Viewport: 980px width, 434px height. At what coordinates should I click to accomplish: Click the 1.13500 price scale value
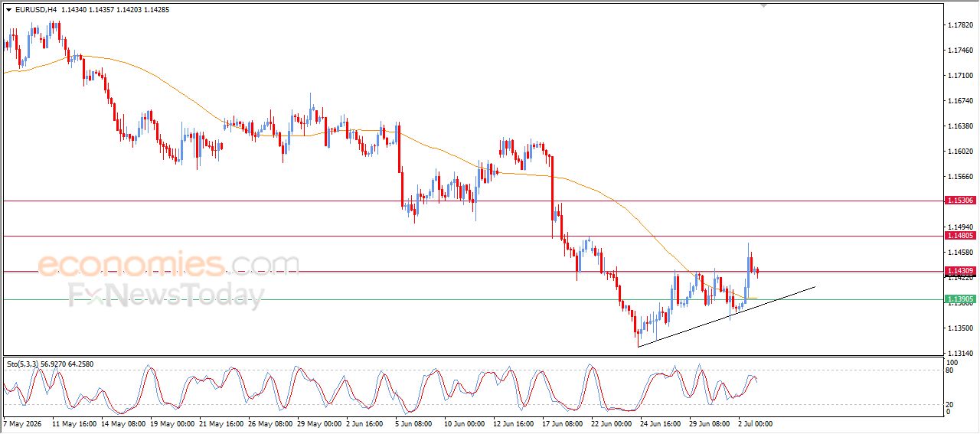(x=959, y=328)
